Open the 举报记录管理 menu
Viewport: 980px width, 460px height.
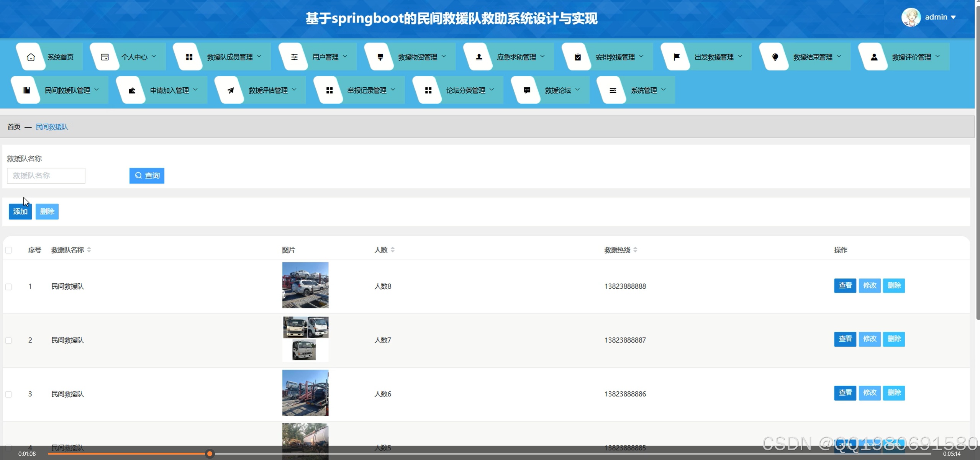coord(367,90)
